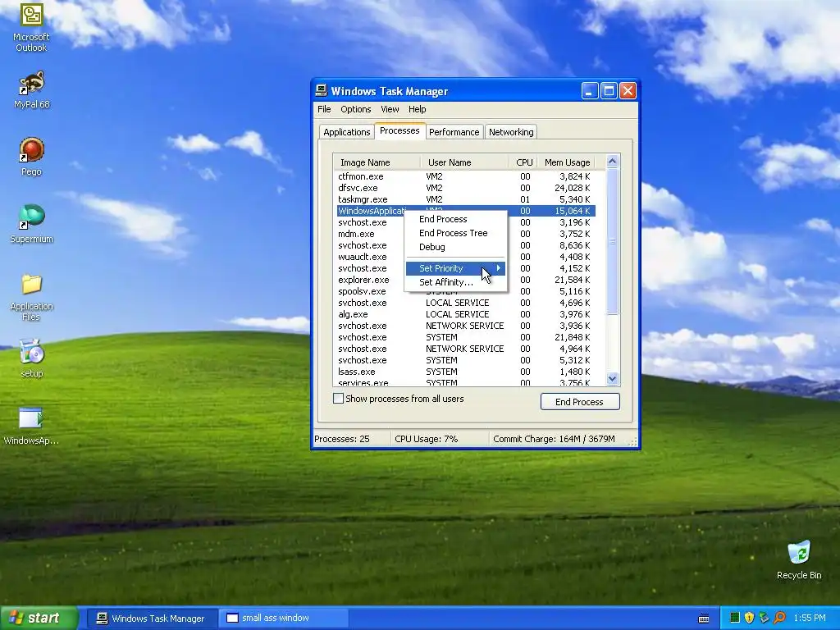The image size is (840, 630).
Task: Click the process list scroll up arrow
Action: point(612,162)
